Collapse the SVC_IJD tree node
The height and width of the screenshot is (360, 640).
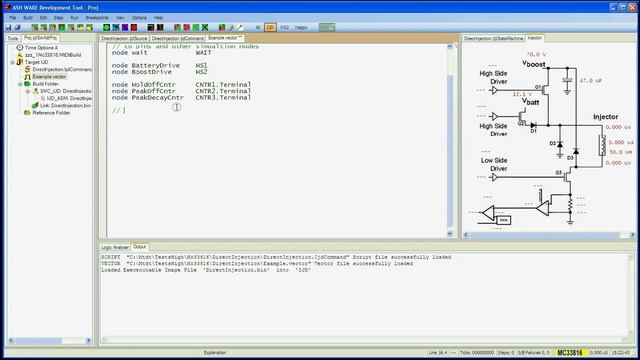pyautogui.click(x=28, y=91)
